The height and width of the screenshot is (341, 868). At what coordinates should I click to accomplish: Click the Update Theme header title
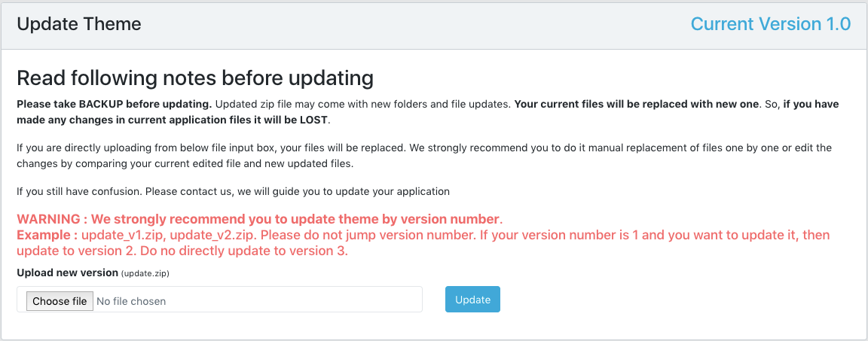tap(79, 24)
